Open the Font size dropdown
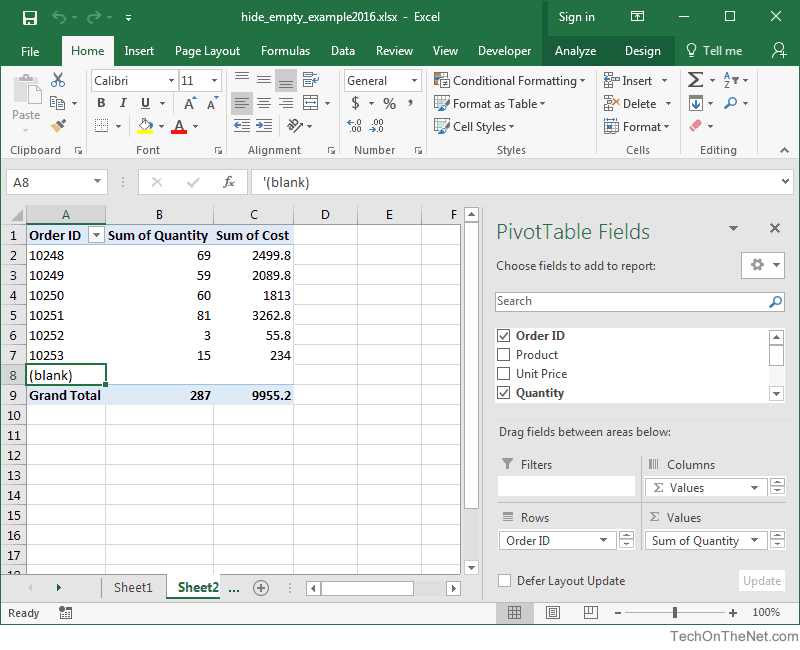This screenshot has width=800, height=650. pyautogui.click(x=215, y=81)
